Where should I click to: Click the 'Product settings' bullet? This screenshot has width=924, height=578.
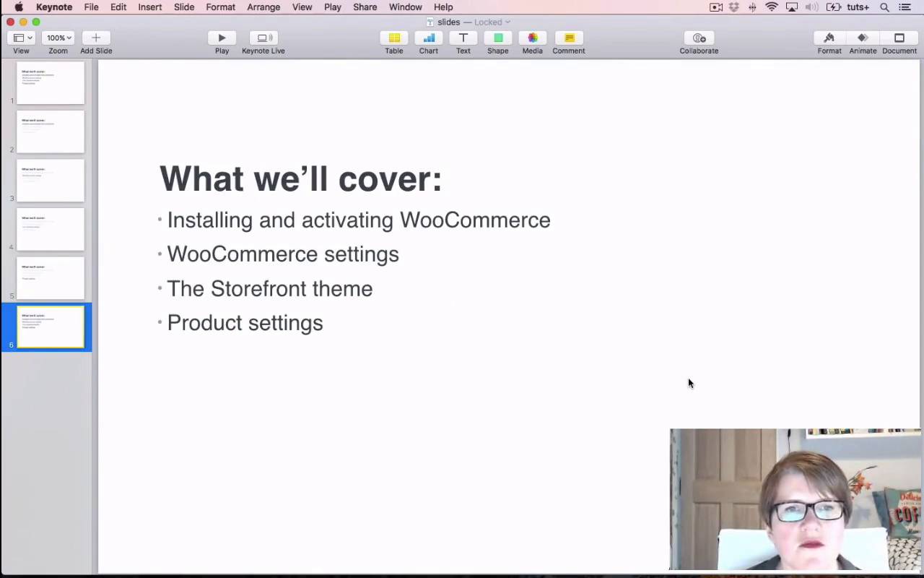pyautogui.click(x=245, y=323)
